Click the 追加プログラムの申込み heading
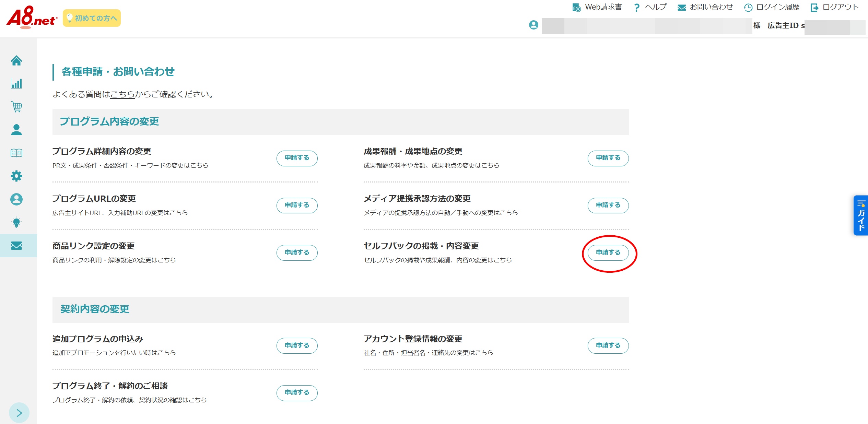This screenshot has height=424, width=868. (97, 339)
